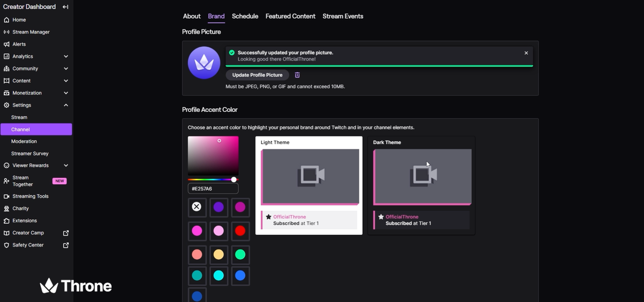Pick the hot pink accent swatch
This screenshot has width=644, height=302.
point(197,231)
